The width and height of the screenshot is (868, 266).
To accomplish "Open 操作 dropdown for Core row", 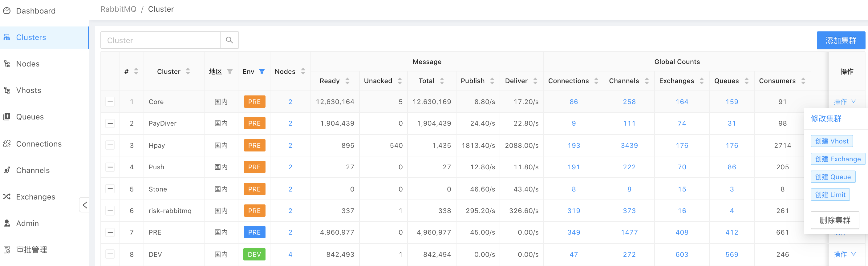I will tap(845, 102).
